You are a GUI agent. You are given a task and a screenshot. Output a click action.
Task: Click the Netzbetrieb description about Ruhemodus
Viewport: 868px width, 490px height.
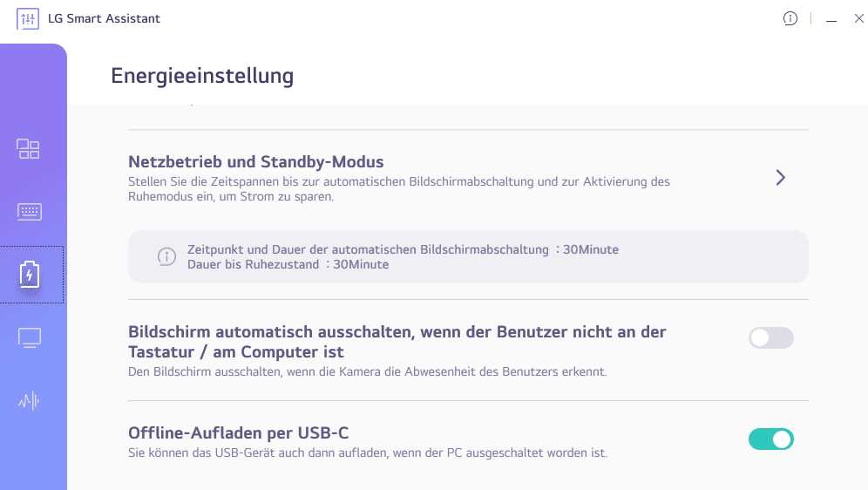[398, 189]
